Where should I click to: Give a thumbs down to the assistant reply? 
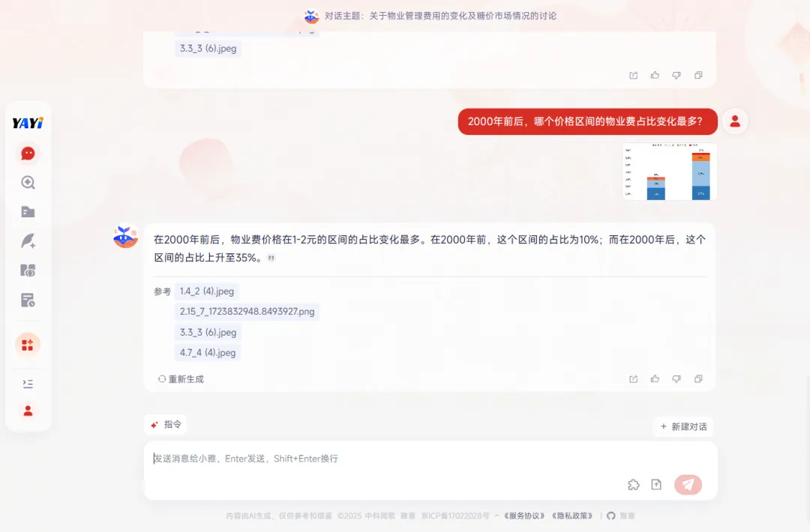[x=676, y=379]
